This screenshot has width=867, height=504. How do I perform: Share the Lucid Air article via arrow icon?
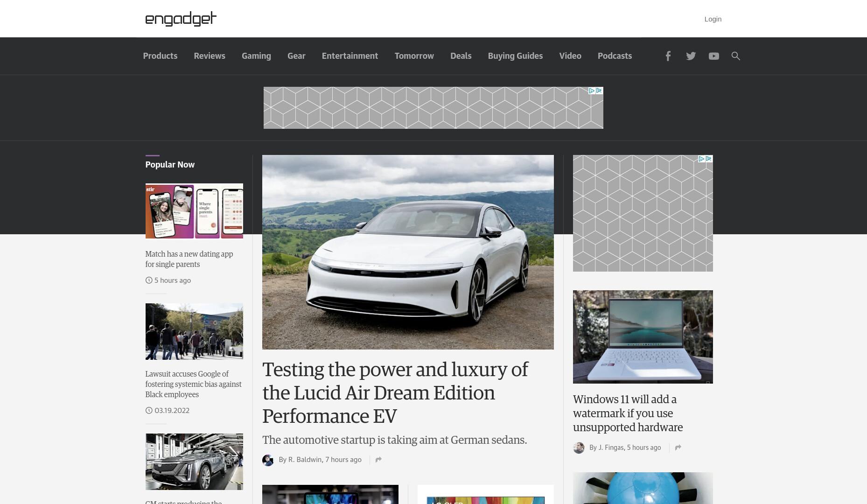[x=378, y=460]
